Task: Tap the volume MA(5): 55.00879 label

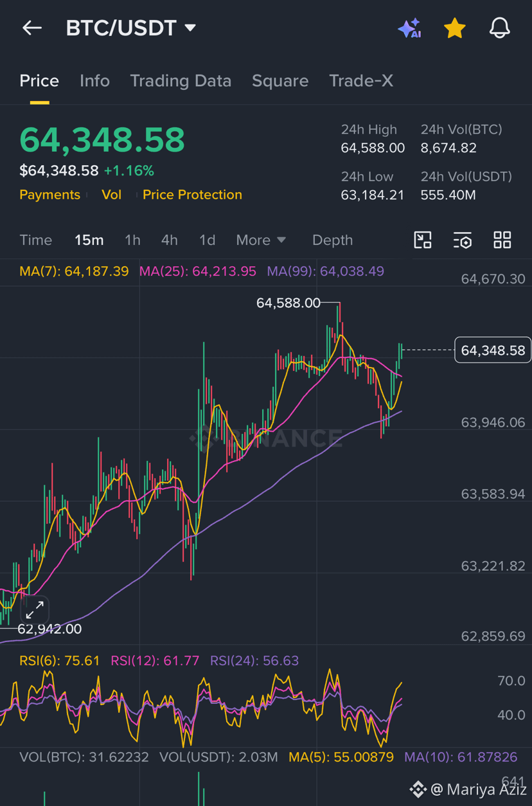Action: [x=341, y=757]
